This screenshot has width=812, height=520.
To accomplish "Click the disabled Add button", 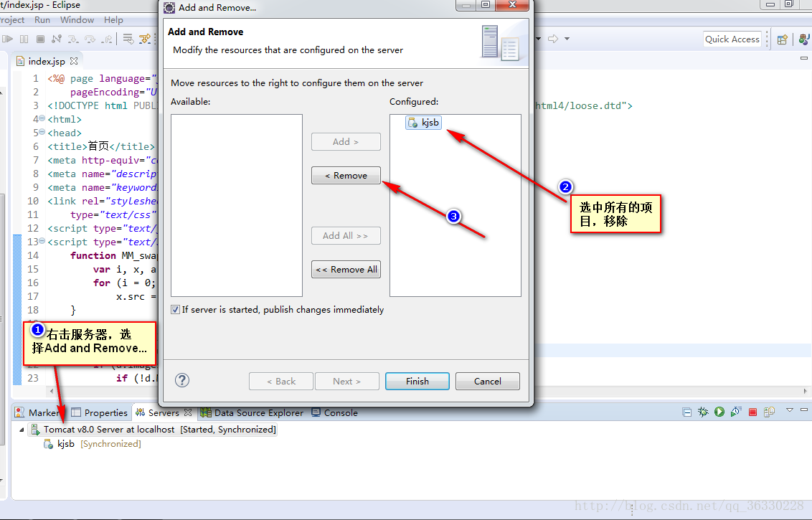I will click(x=346, y=142).
